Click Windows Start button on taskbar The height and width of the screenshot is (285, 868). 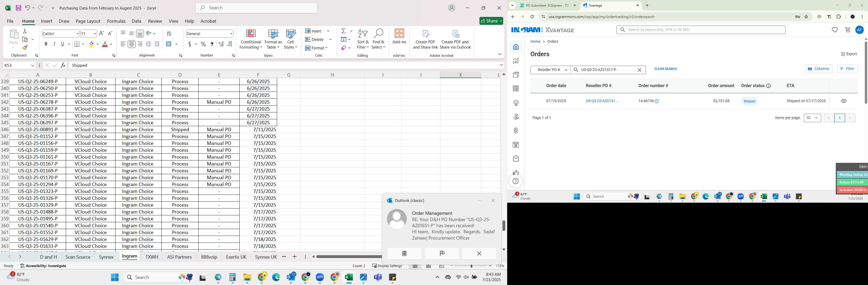click(x=115, y=277)
